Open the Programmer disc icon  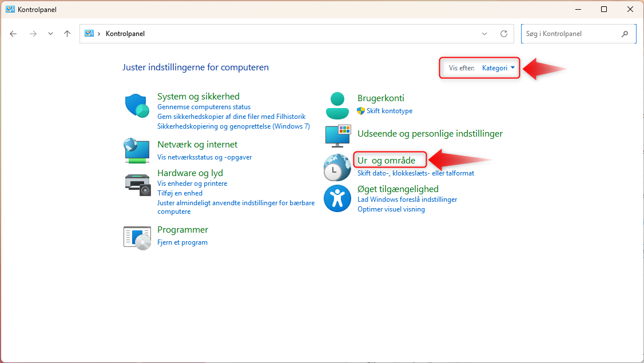[137, 238]
